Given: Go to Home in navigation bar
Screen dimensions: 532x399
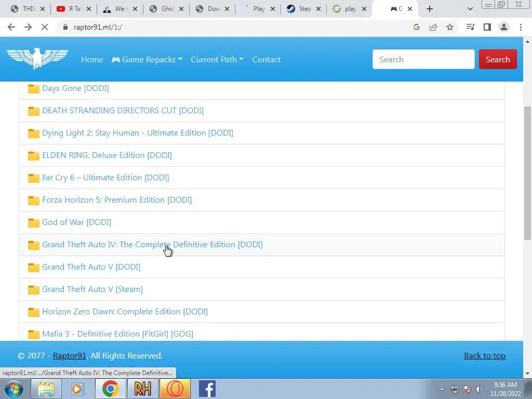Looking at the screenshot, I should 92,59.
